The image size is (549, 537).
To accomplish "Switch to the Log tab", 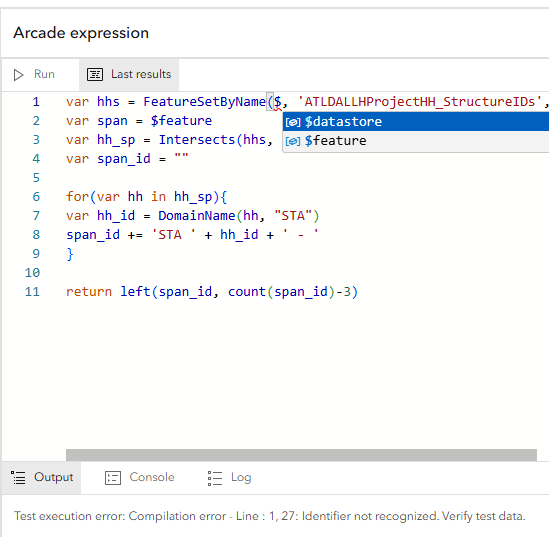I will (229, 477).
